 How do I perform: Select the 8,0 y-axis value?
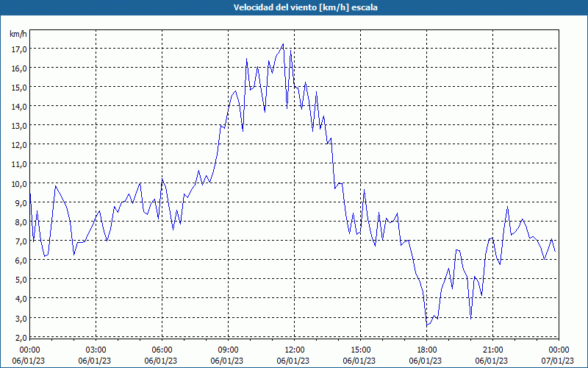coord(20,222)
